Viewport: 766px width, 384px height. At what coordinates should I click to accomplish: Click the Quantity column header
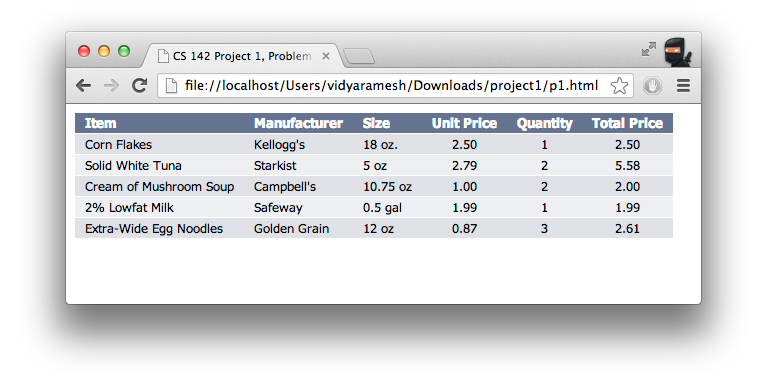pos(544,123)
